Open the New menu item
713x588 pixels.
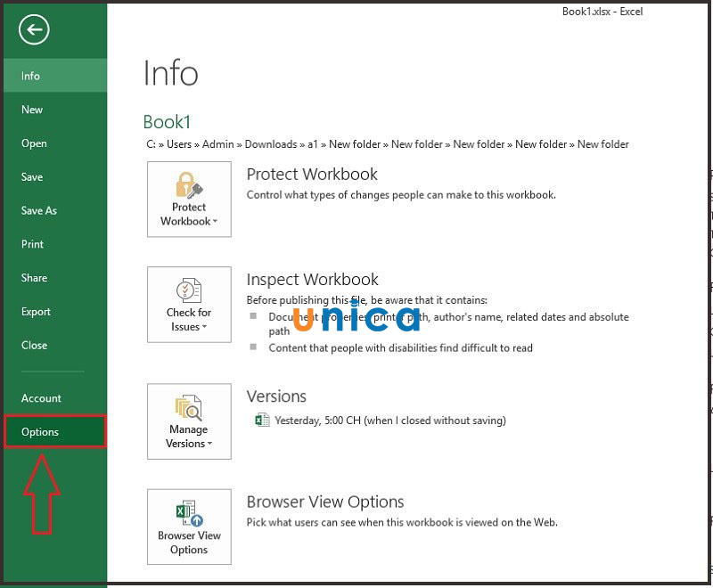click(55, 110)
